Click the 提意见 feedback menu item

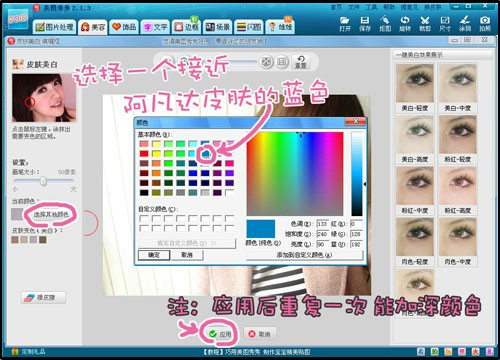(x=409, y=7)
